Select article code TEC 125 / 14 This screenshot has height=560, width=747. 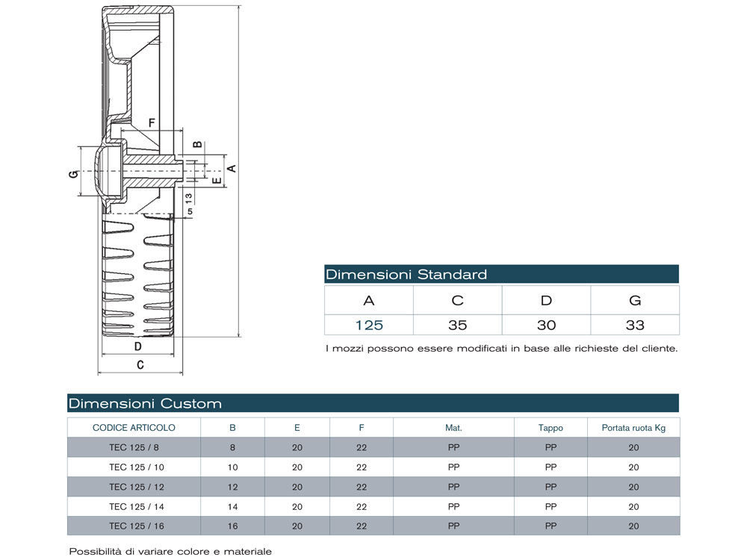pyautogui.click(x=134, y=506)
